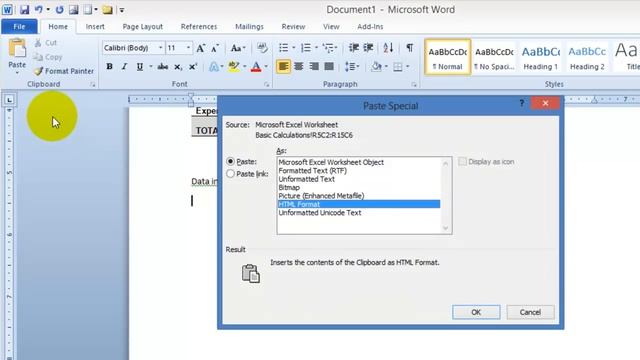The width and height of the screenshot is (640, 360).
Task: Select the Paste link radio button
Action: click(x=230, y=173)
